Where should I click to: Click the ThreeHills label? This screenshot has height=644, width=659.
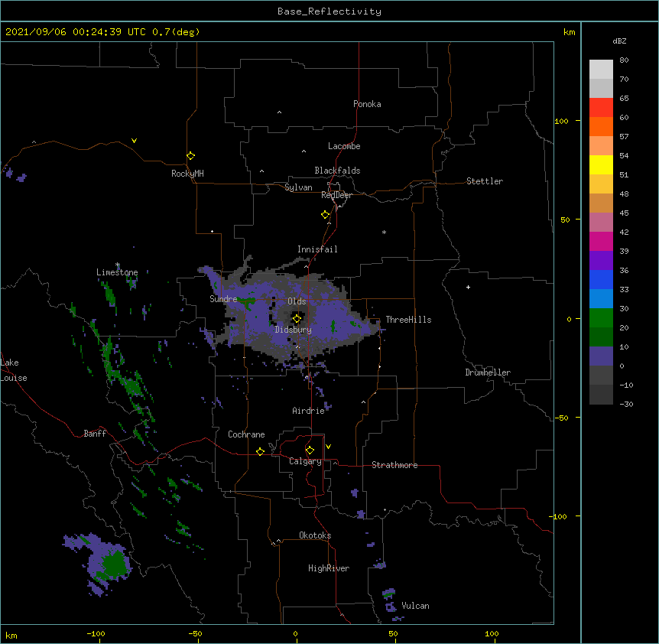(x=408, y=320)
